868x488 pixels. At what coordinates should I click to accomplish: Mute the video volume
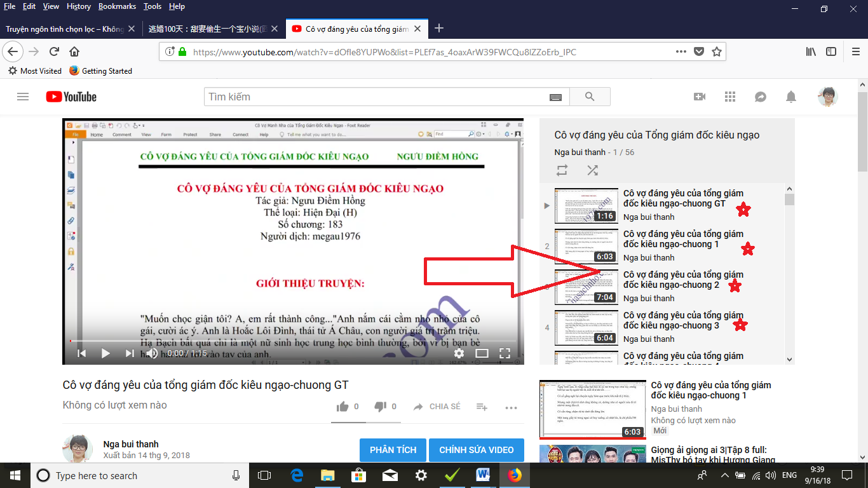pyautogui.click(x=153, y=353)
